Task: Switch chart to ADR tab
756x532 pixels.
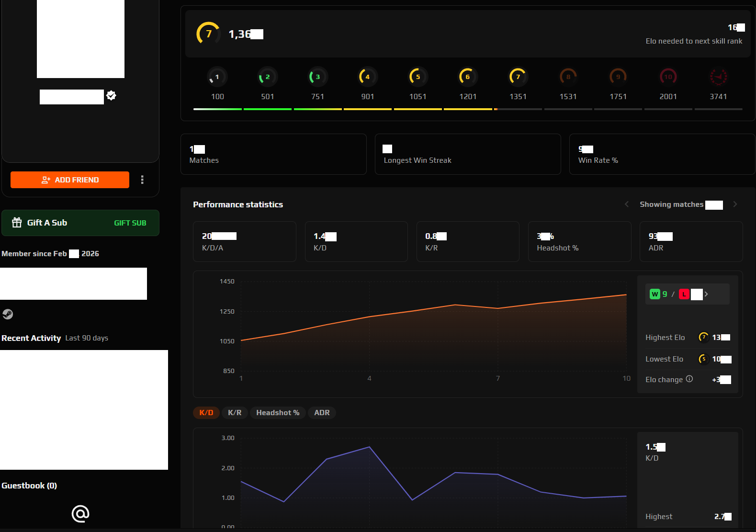Action: click(x=322, y=413)
